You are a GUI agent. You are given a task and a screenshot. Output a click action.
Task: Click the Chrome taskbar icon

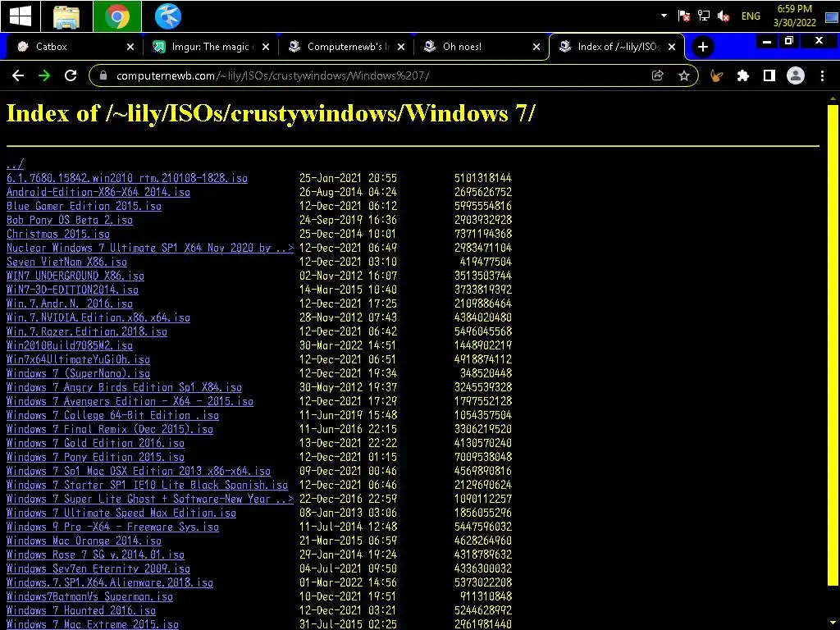[117, 16]
